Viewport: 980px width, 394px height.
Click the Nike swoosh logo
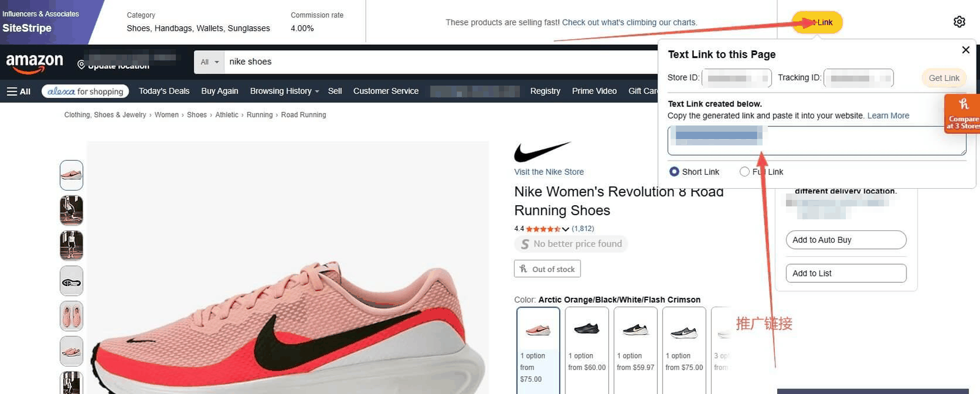(542, 152)
